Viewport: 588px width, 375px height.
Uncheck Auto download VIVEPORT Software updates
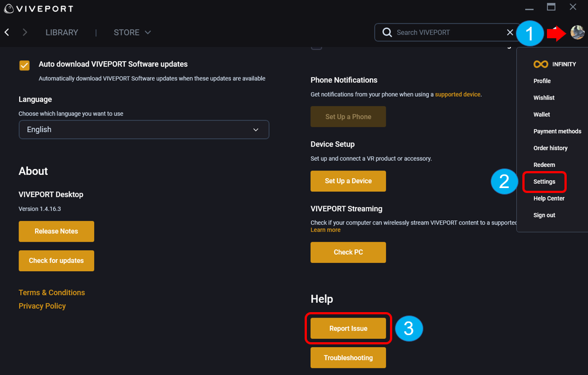pyautogui.click(x=25, y=66)
